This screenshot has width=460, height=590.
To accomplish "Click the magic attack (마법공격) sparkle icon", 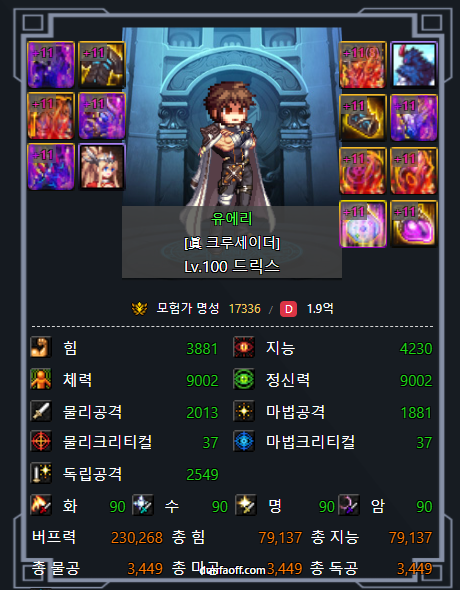I will pyautogui.click(x=244, y=411).
